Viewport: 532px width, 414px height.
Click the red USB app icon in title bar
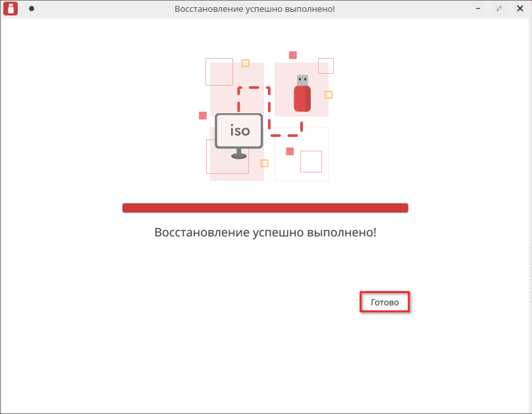coord(11,9)
